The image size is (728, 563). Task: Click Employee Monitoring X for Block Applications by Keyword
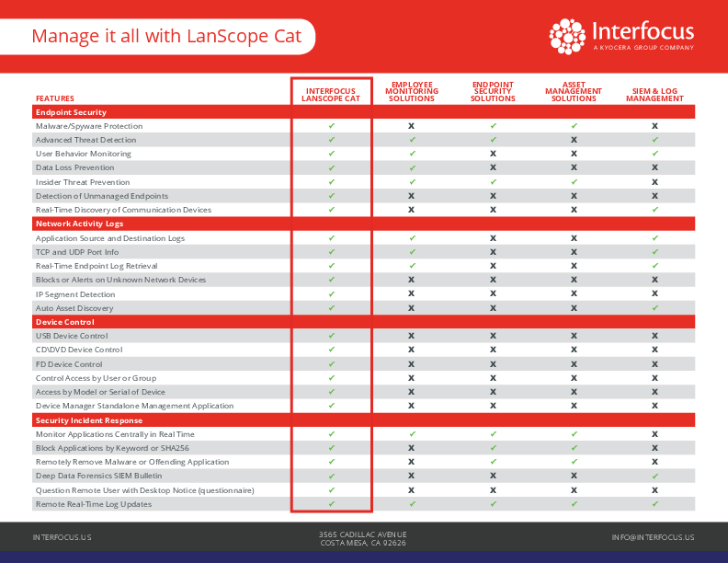[412, 448]
